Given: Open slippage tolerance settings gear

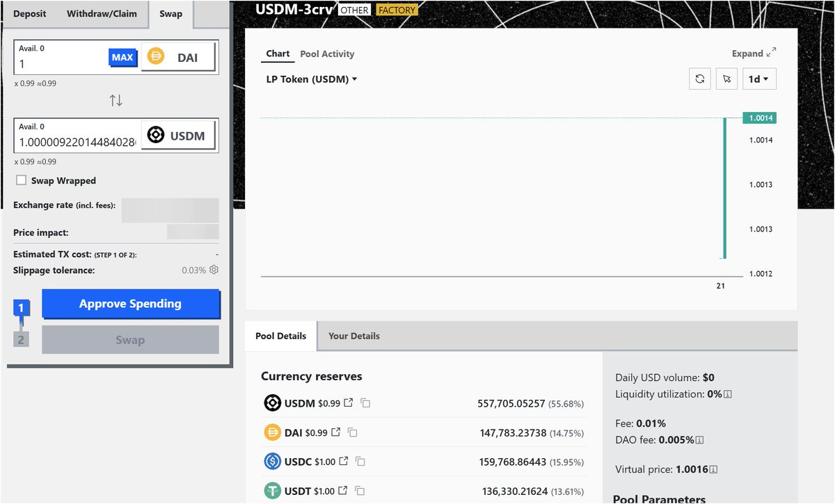Looking at the screenshot, I should tap(214, 269).
